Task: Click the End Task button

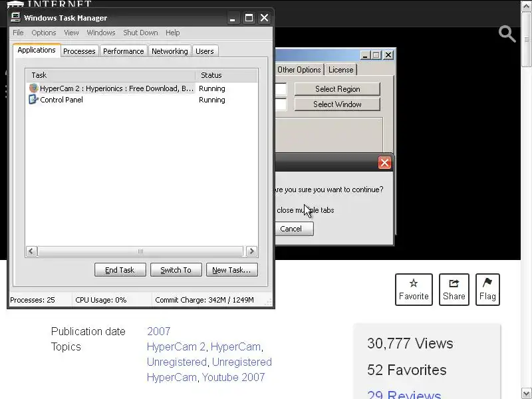Action: click(x=120, y=270)
